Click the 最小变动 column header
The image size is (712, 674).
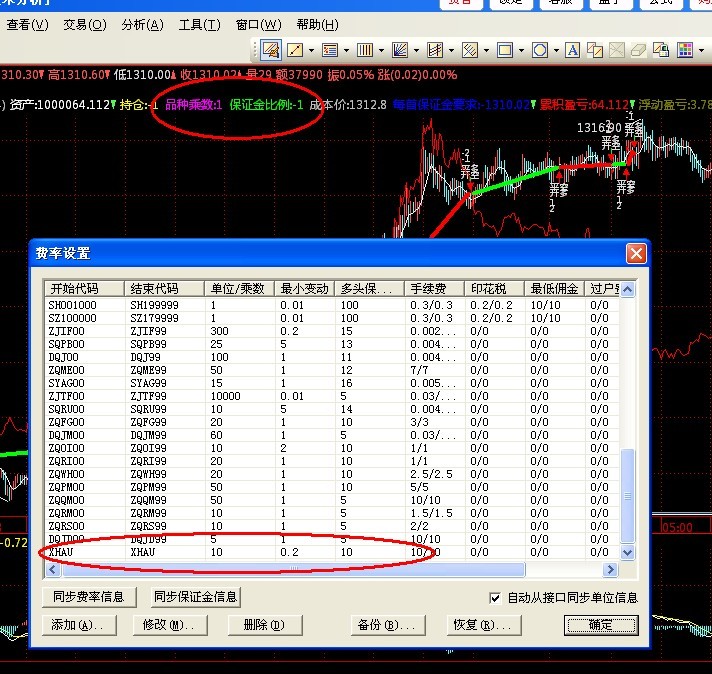(305, 289)
